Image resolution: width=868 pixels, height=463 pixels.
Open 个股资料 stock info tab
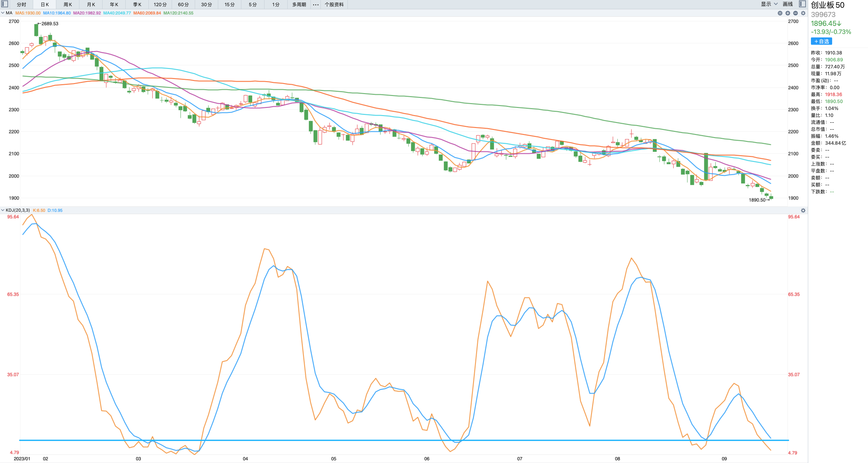click(x=334, y=4)
